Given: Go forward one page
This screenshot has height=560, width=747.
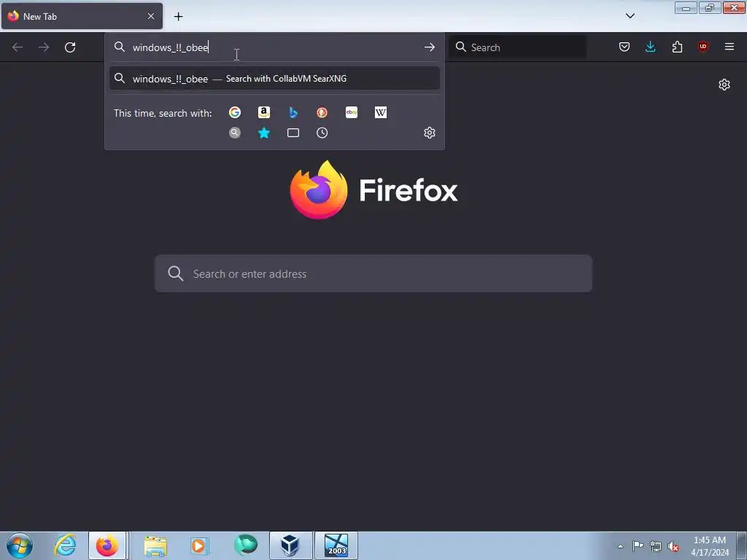Looking at the screenshot, I should tap(44, 47).
